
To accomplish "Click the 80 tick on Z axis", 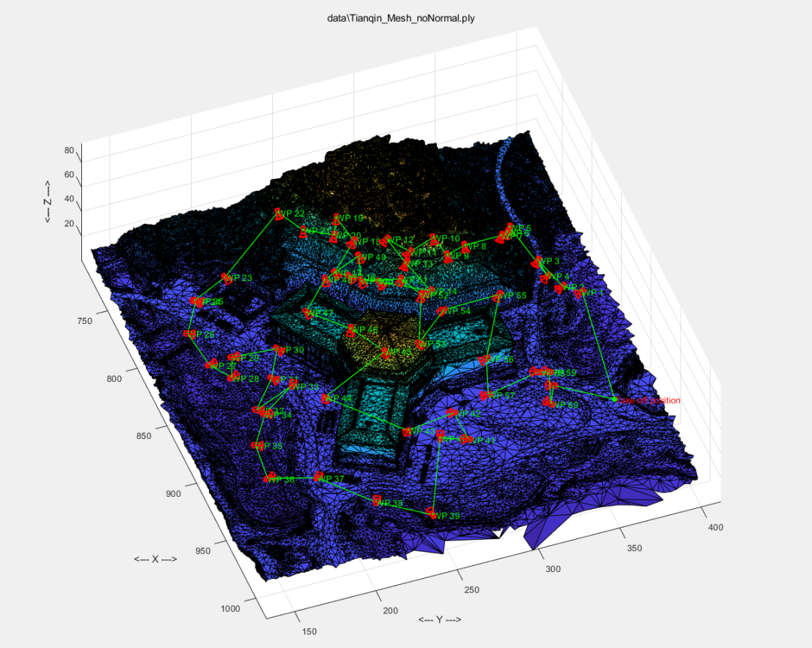I will point(68,150).
